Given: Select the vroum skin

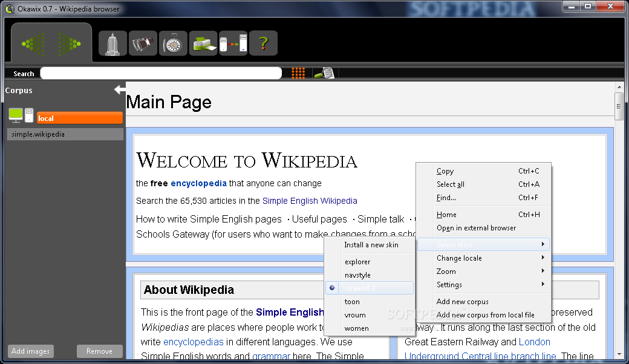Looking at the screenshot, I should (370, 314).
